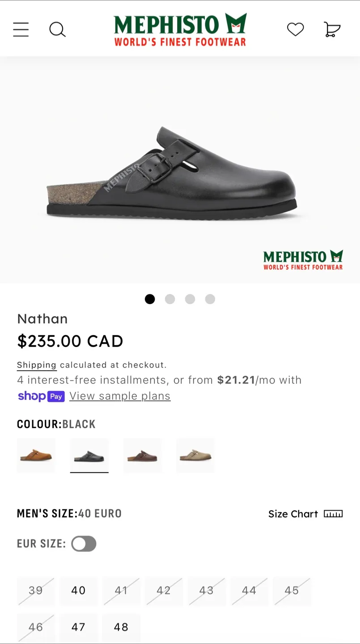
Task: Open the Size Chart ruler icon
Action: tap(333, 514)
